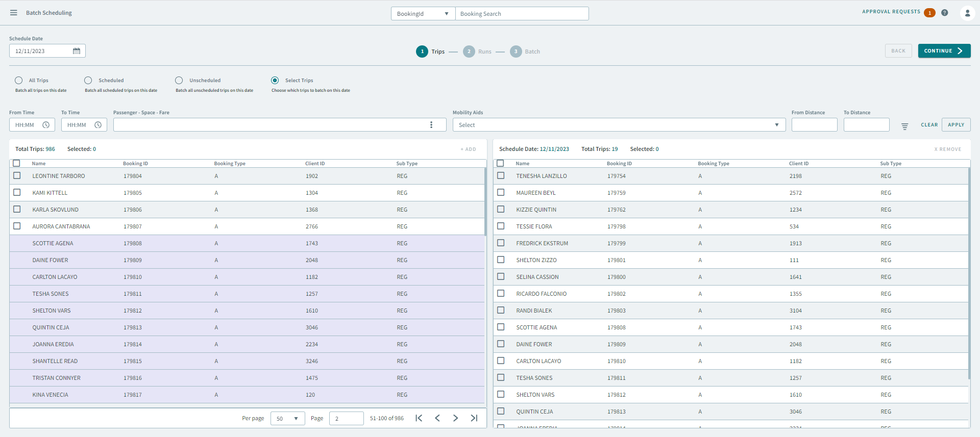Select the All Trips radio option
This screenshot has width=980, height=437.
point(19,81)
